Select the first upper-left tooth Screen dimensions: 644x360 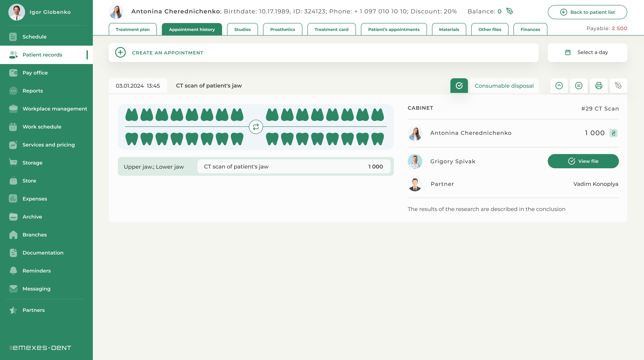coord(131,115)
